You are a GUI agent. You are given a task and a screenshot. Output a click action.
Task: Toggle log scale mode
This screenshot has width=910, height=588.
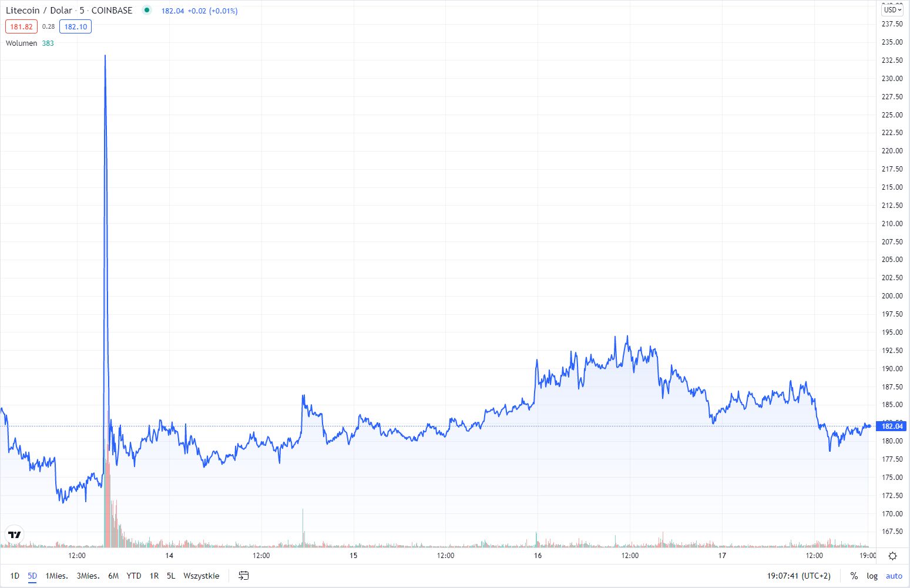coord(872,576)
